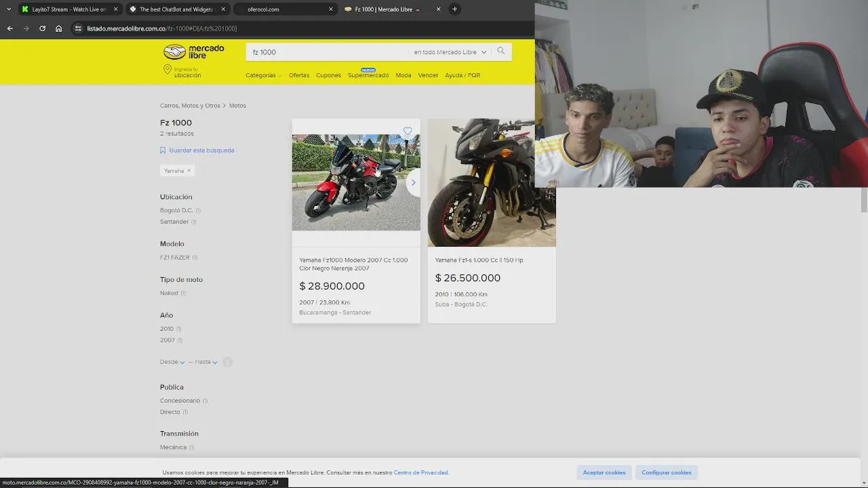Image resolution: width=868 pixels, height=488 pixels.
Task: Favorite the red Yamaha Fz1000 listing heart
Action: [408, 131]
